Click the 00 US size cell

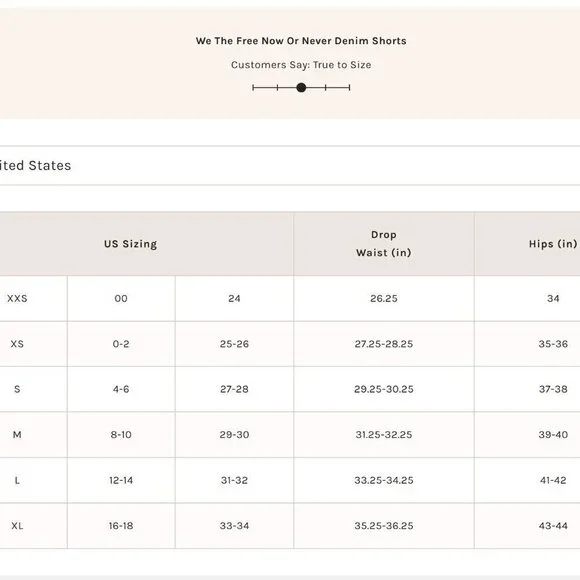(121, 299)
